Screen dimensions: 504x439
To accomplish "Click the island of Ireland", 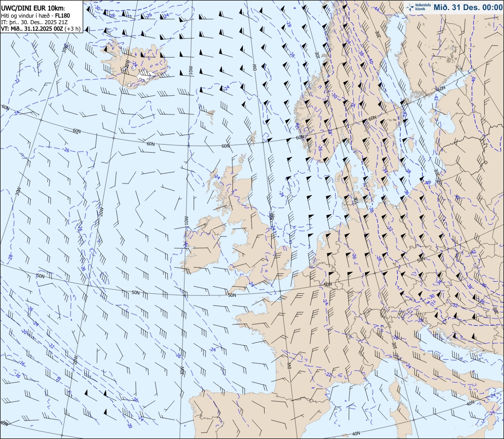I will (204, 246).
